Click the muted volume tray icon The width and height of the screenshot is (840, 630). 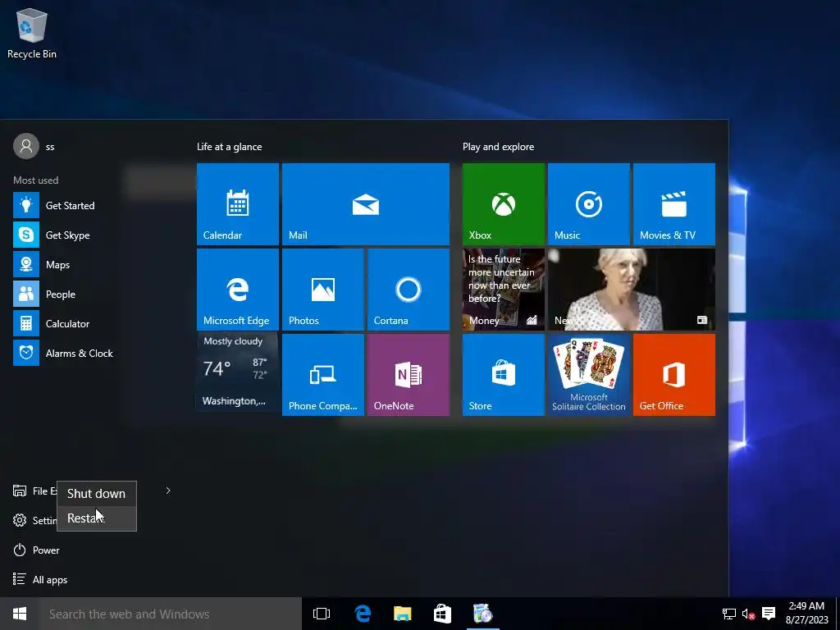(x=748, y=614)
